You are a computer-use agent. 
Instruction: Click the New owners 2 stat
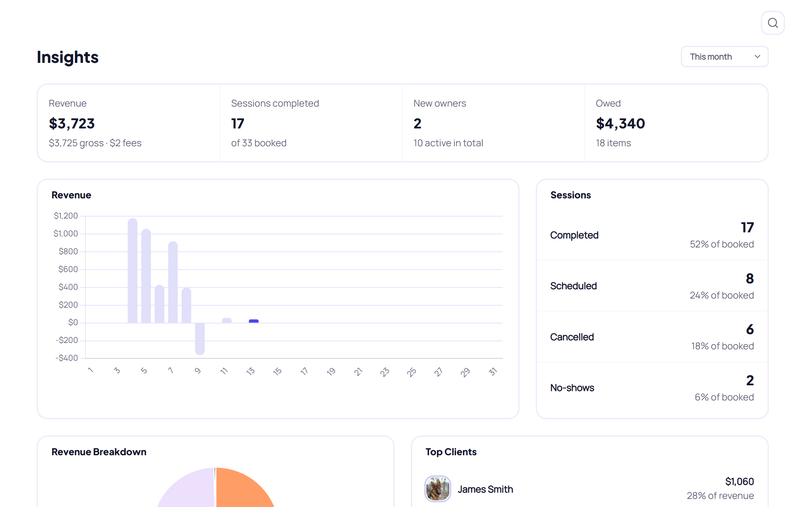coord(494,123)
